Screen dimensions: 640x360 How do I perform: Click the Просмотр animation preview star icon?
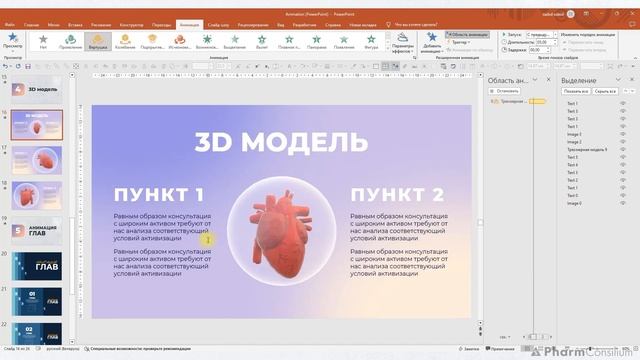tap(13, 38)
